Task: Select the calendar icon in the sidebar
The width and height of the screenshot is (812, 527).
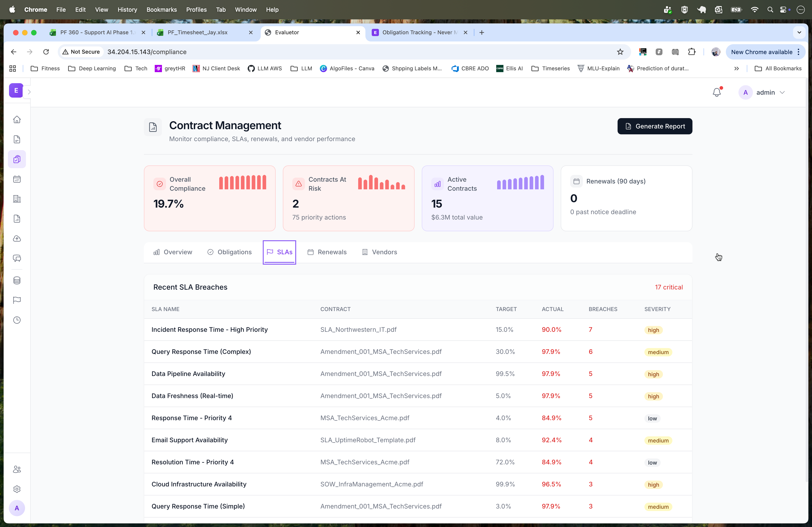Action: tap(17, 179)
